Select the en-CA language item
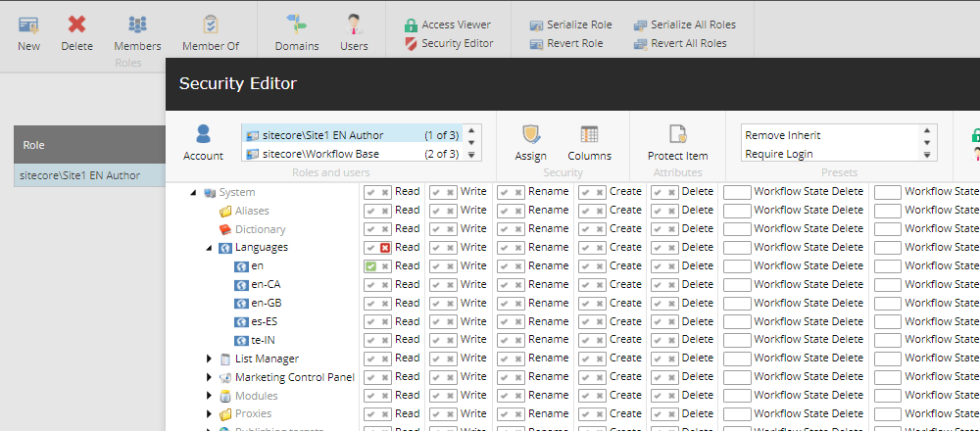 coord(266,284)
